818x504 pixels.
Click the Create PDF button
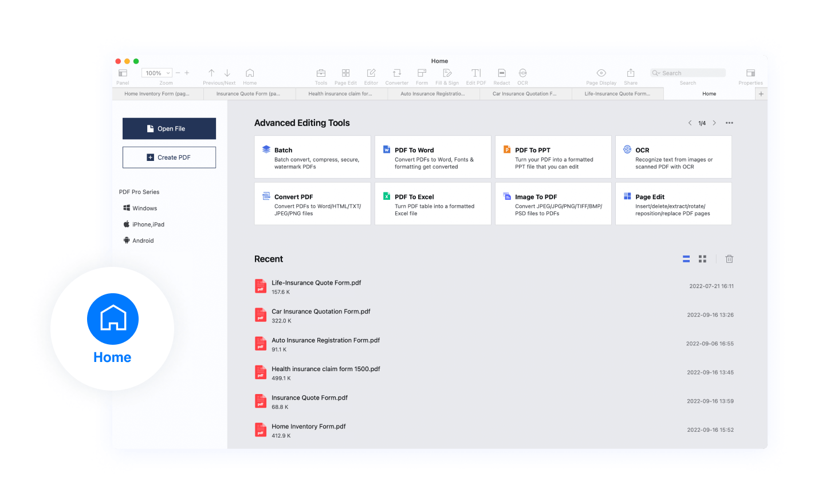click(x=169, y=157)
